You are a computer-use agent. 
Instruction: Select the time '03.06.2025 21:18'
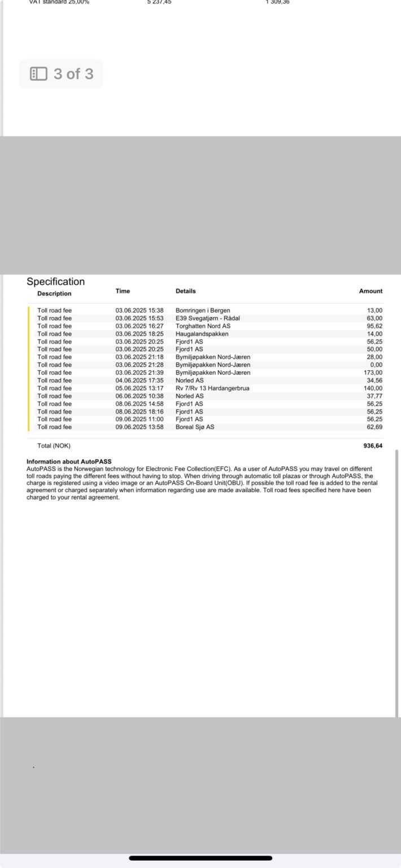(x=140, y=357)
